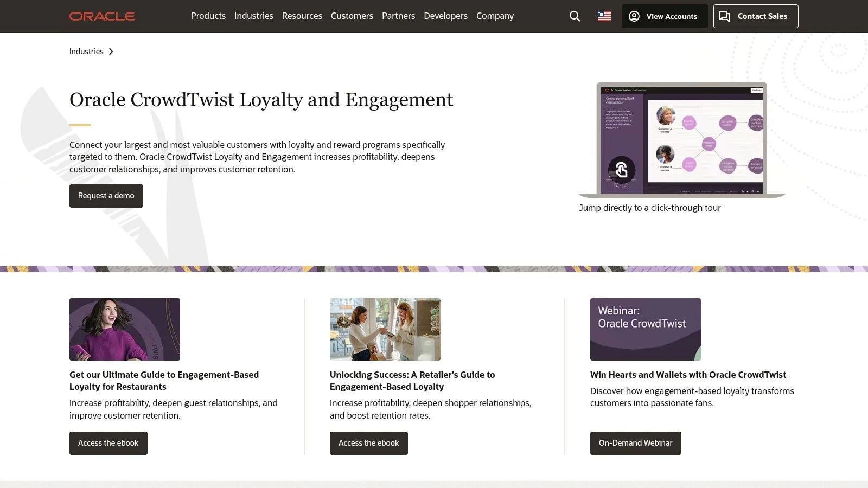
Task: Click the Webinar: Oracle CrowdTwist thumbnail
Action: tap(645, 329)
